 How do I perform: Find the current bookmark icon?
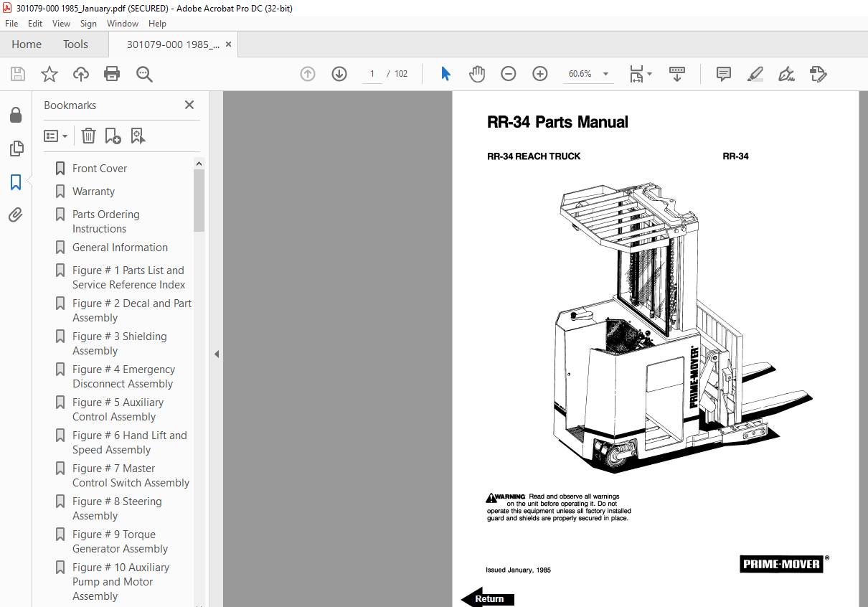(x=138, y=136)
